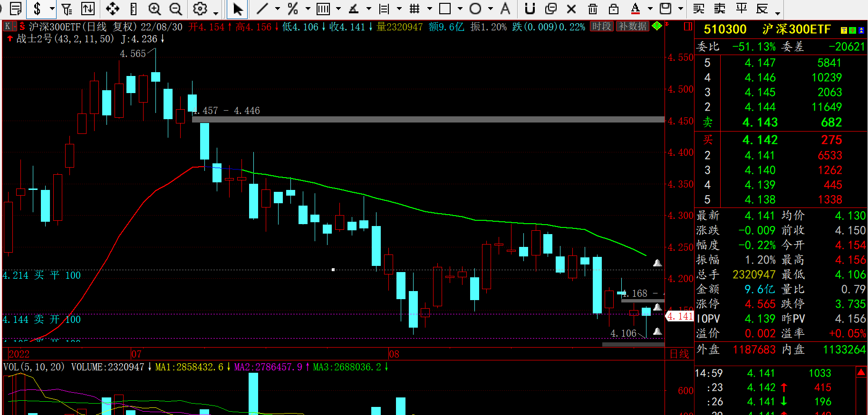Zoom out of the chart

tap(175, 9)
